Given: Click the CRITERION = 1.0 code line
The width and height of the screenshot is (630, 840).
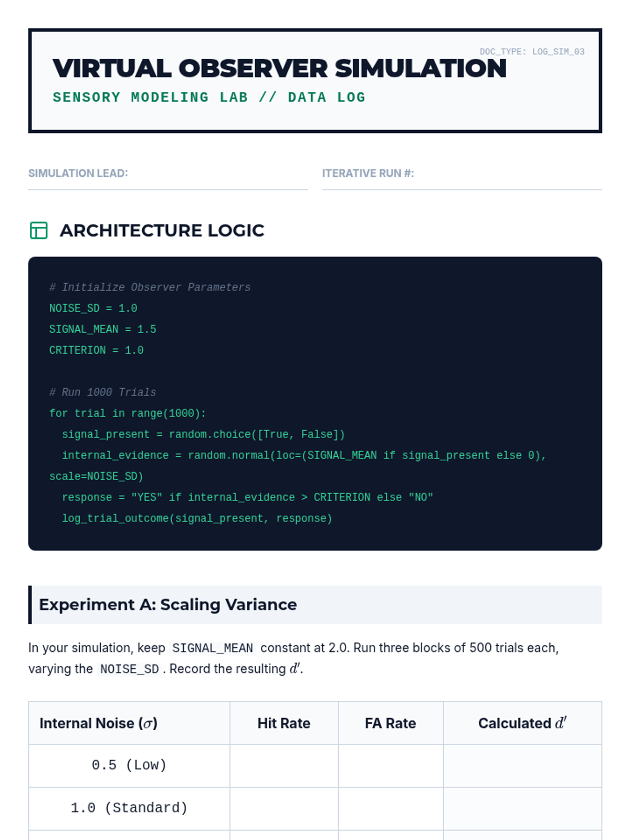Looking at the screenshot, I should (x=97, y=350).
